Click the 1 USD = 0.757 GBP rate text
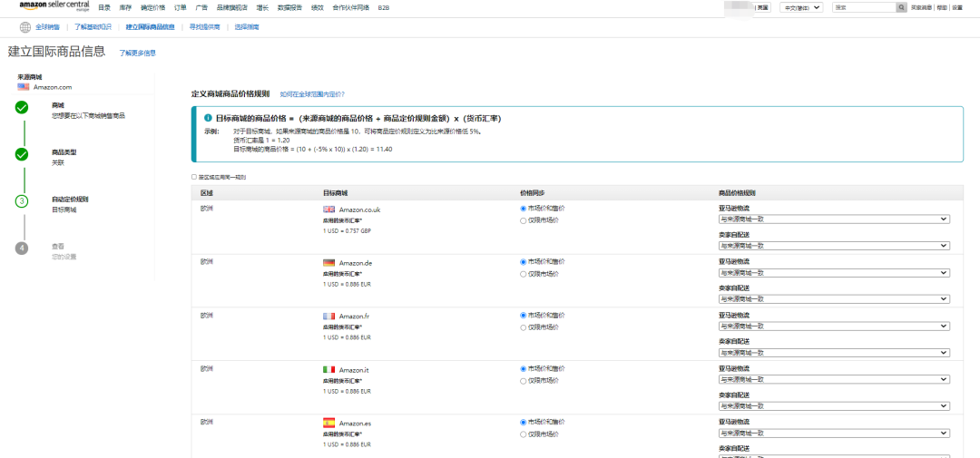 pyautogui.click(x=347, y=230)
